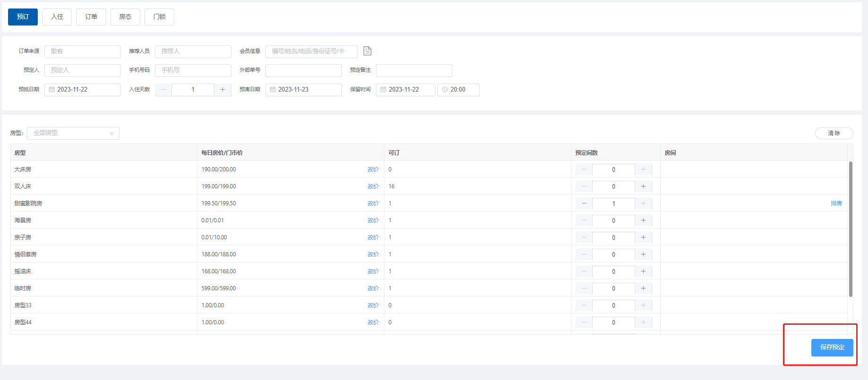Open the 推荐人员 selector field
The height and width of the screenshot is (380, 868).
point(193,51)
